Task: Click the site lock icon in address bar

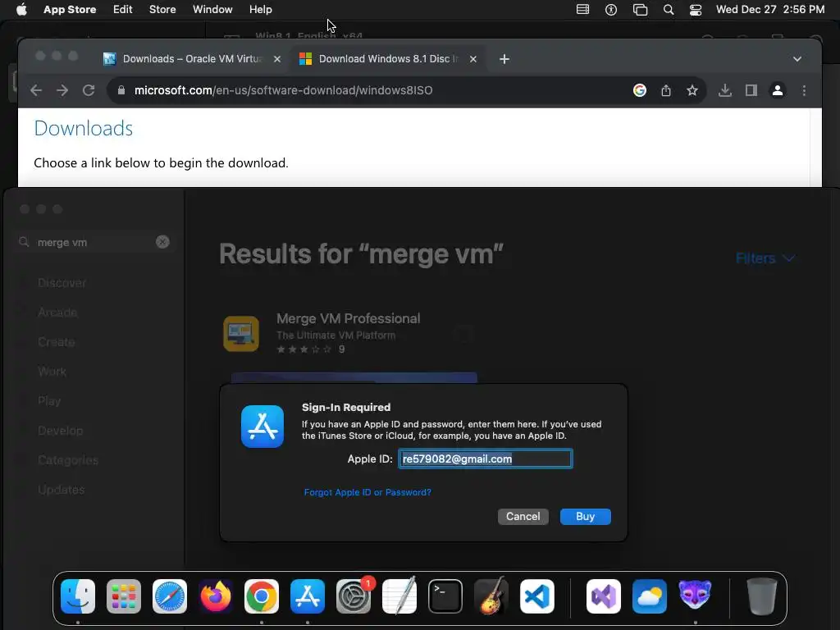Action: [121, 90]
